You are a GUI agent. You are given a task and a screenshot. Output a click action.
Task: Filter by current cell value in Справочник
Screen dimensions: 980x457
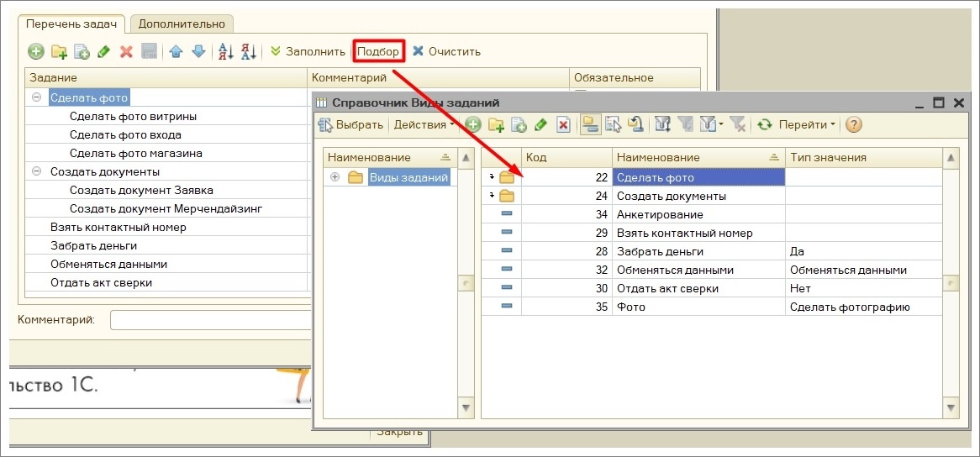click(686, 125)
